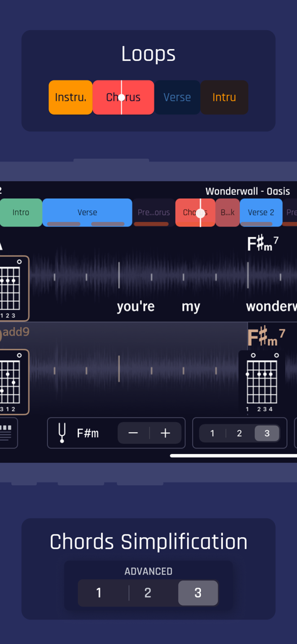Click the Chords Simplification heading
The width and height of the screenshot is (297, 644).
point(148,541)
